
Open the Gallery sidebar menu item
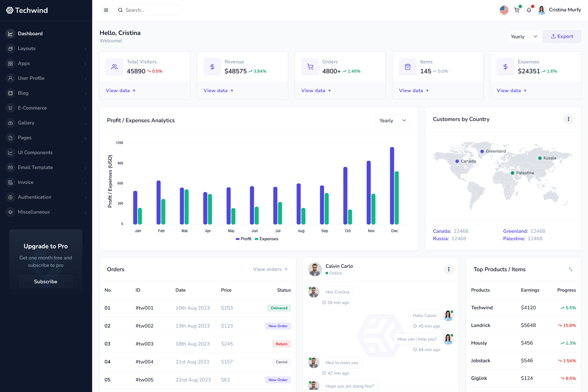(26, 123)
